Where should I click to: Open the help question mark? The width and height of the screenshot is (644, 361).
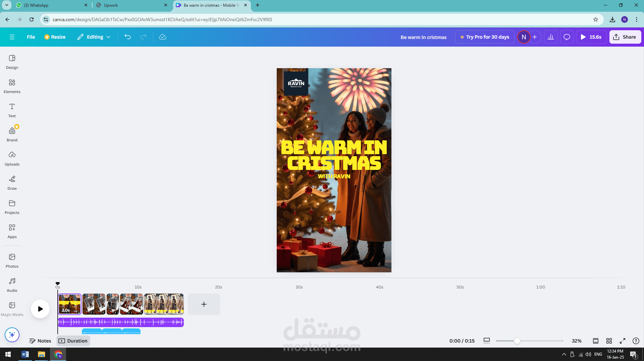click(x=636, y=341)
